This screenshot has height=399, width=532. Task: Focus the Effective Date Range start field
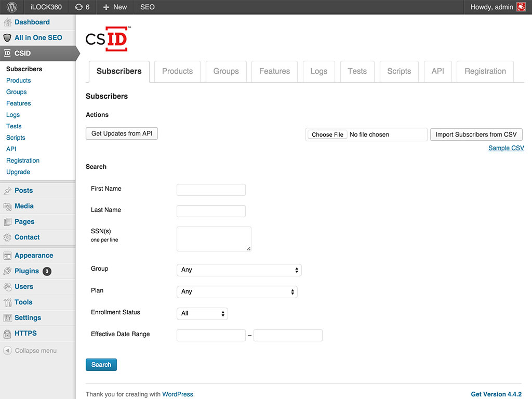click(211, 335)
